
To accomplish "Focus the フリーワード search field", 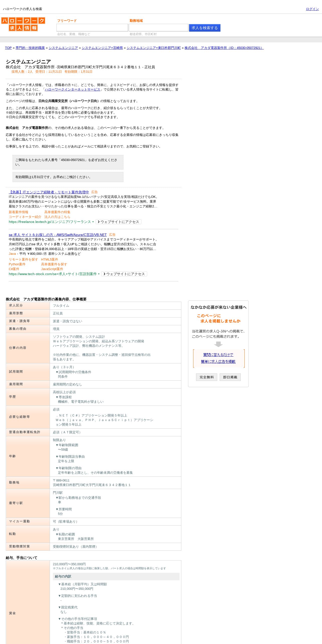I will (x=92, y=28).
